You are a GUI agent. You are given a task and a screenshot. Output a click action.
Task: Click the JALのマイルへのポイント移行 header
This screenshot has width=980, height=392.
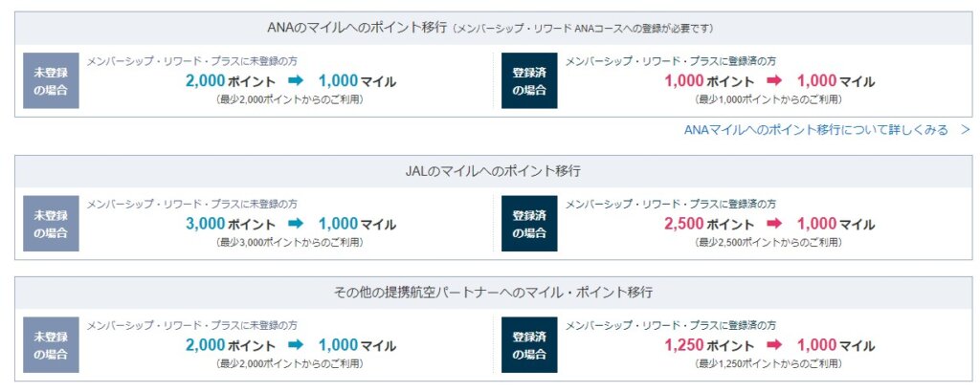click(x=492, y=171)
